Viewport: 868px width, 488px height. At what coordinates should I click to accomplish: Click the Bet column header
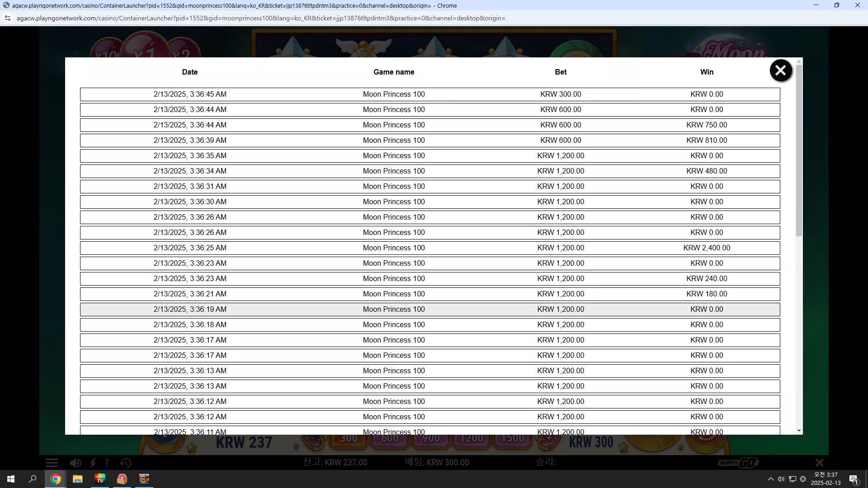tap(561, 72)
